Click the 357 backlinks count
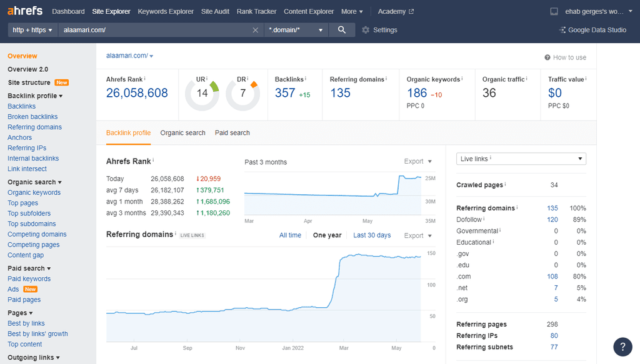 coord(285,93)
